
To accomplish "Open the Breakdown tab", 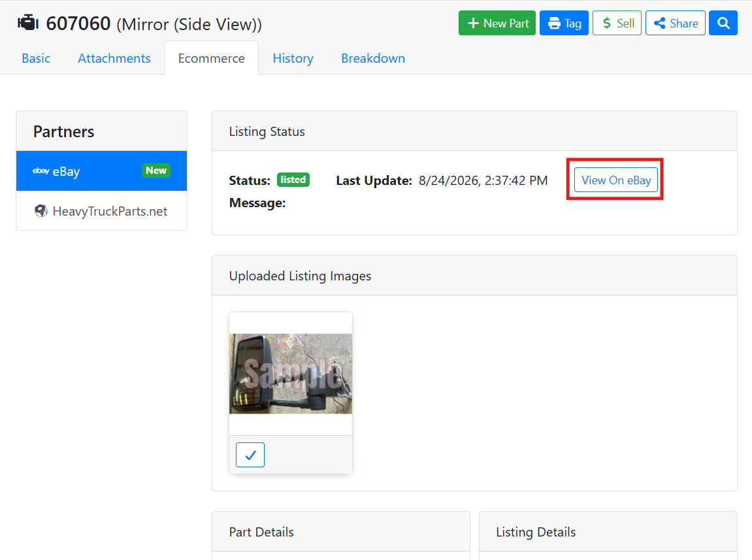I will [x=373, y=58].
